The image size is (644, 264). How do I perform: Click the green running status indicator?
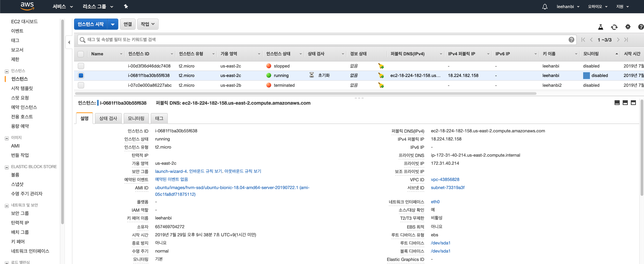pos(269,75)
